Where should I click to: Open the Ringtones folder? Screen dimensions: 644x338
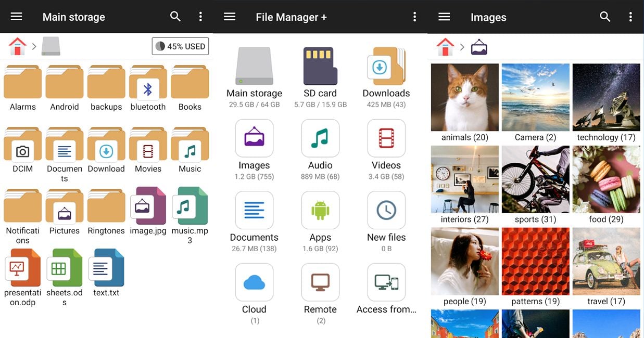(x=106, y=212)
